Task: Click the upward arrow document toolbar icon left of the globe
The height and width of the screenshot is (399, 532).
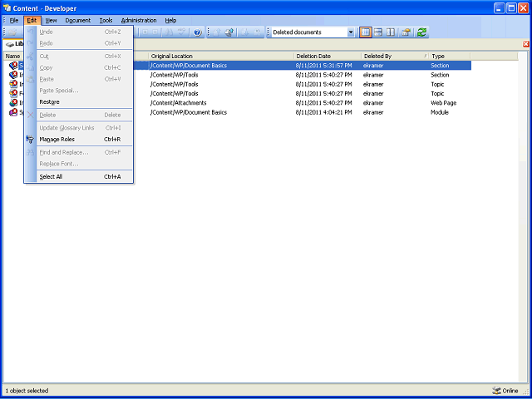Action: [x=217, y=32]
